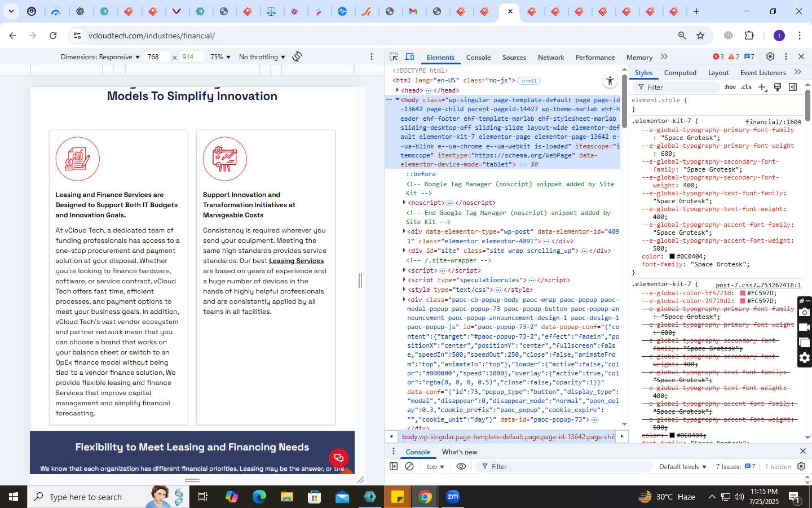Image resolution: width=812 pixels, height=508 pixels.
Task: Switch to the Console tab in DevTools
Action: [478, 58]
